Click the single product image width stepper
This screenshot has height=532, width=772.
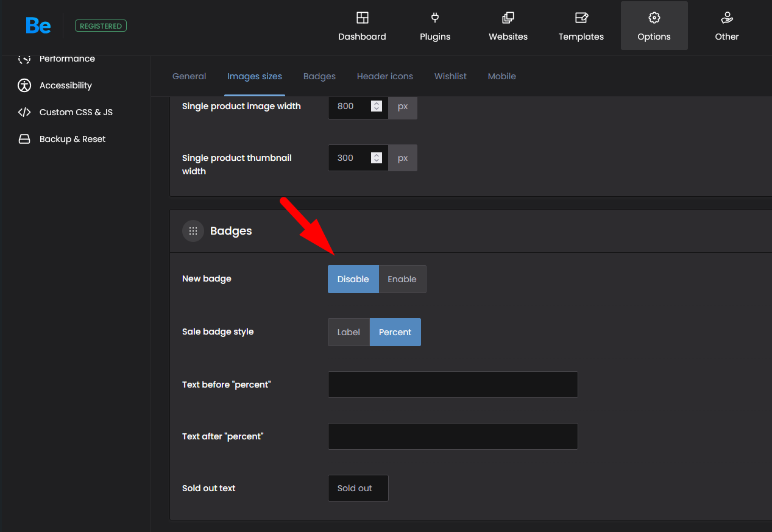click(x=377, y=106)
